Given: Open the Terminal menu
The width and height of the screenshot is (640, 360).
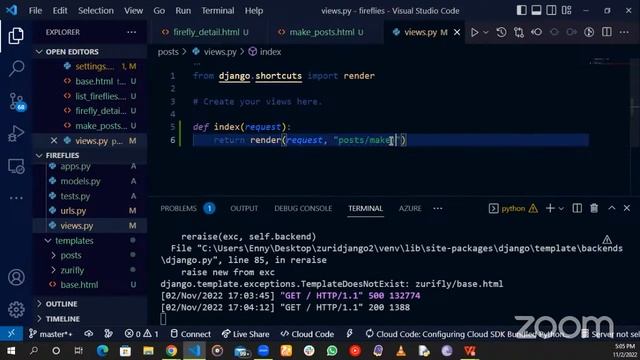Looking at the screenshot, I should (x=218, y=11).
